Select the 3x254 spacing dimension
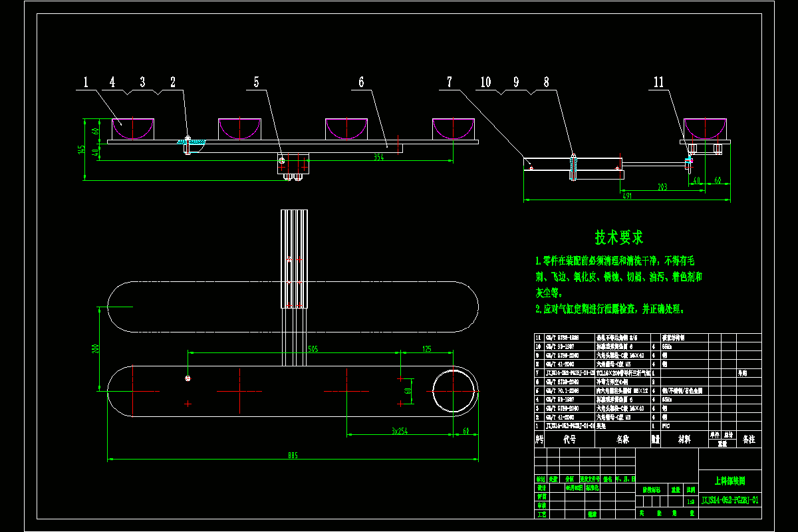 [x=399, y=432]
